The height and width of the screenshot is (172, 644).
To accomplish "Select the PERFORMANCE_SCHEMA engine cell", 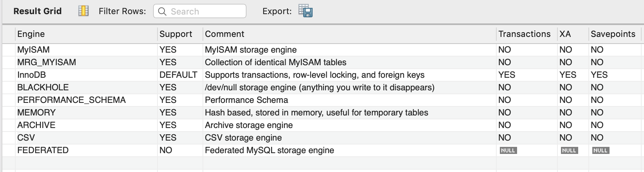I will pos(71,100).
